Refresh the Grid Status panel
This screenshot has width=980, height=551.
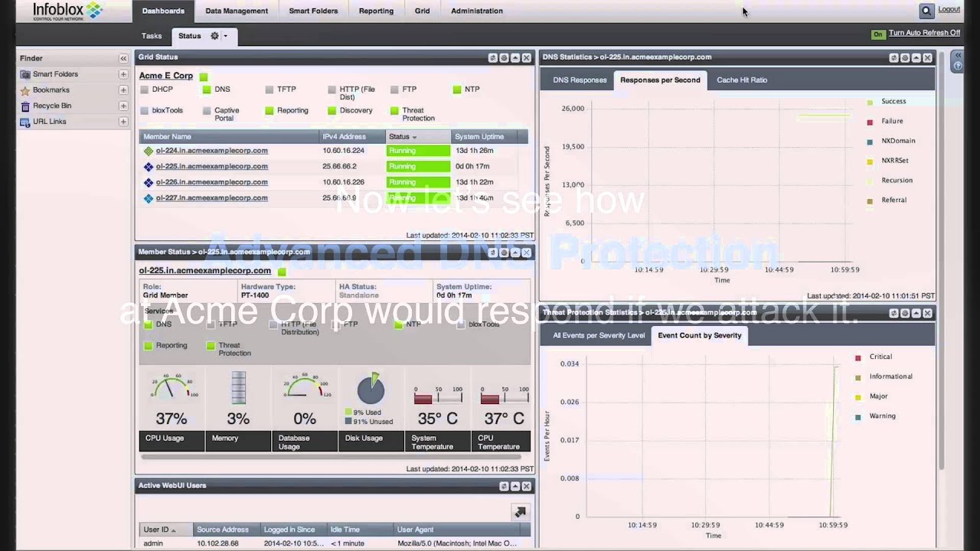493,57
